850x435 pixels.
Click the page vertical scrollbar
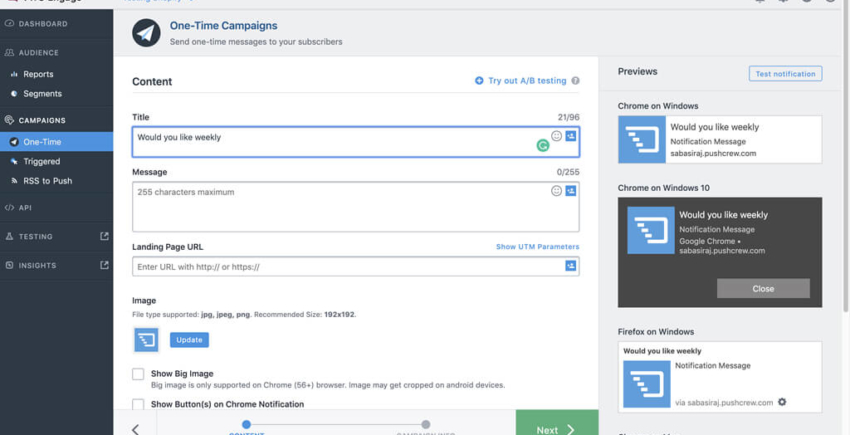(x=846, y=156)
